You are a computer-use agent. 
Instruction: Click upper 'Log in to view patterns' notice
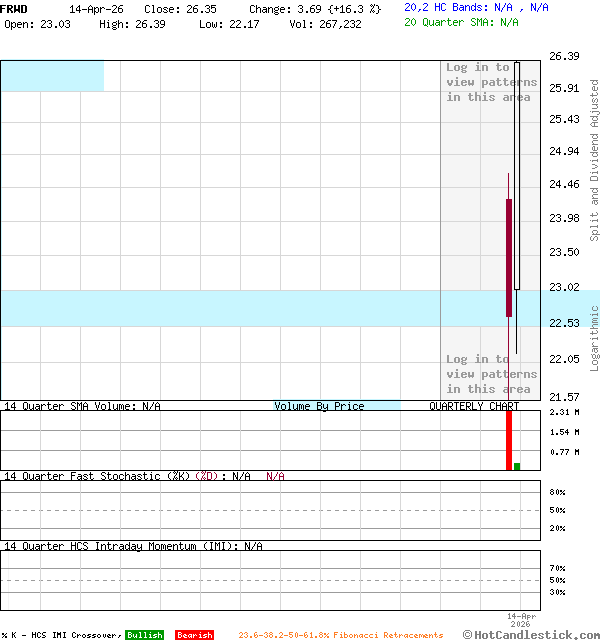(491, 82)
